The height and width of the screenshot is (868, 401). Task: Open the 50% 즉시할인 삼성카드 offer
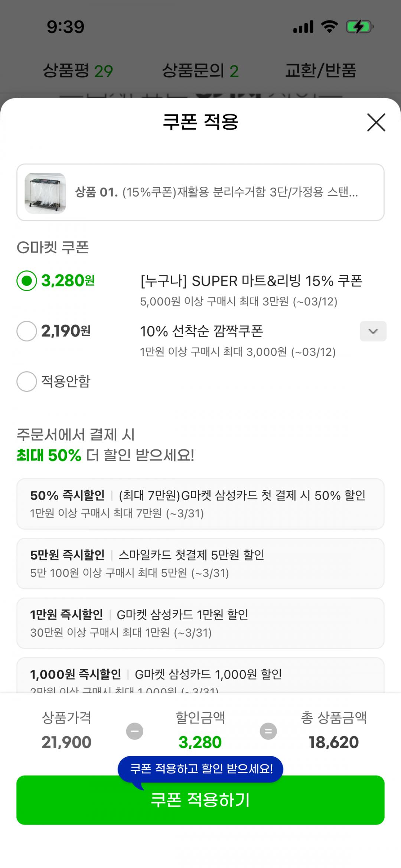[200, 504]
